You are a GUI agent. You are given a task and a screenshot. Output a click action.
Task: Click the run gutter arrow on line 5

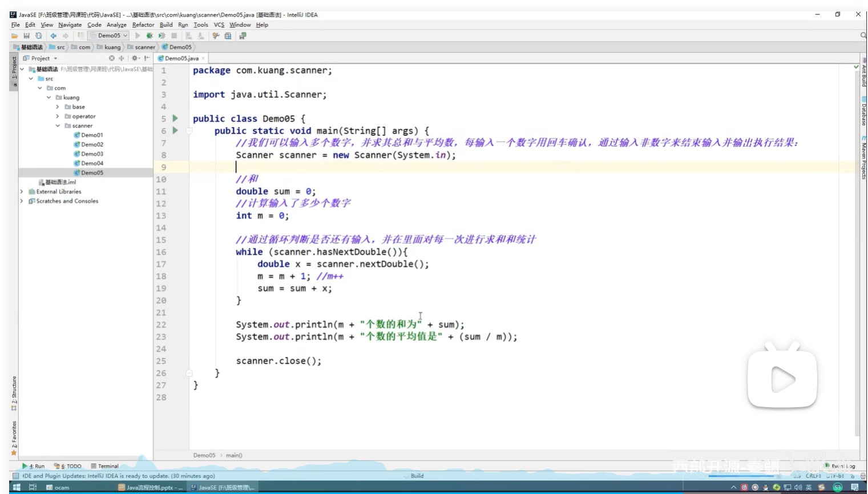coord(175,118)
